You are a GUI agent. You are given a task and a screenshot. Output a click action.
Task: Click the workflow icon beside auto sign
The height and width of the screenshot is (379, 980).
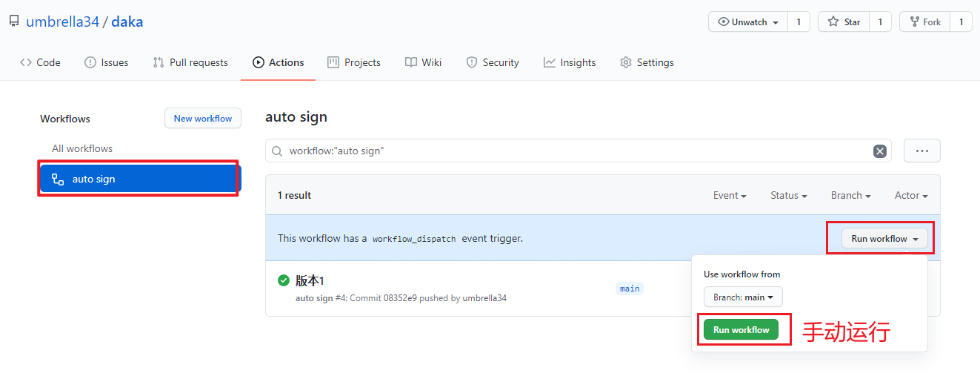coord(58,179)
